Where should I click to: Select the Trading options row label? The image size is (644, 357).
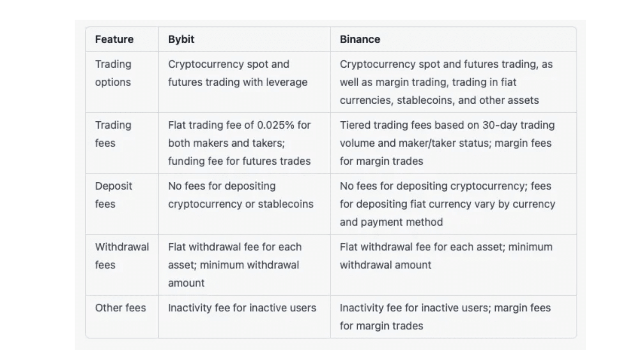[113, 73]
